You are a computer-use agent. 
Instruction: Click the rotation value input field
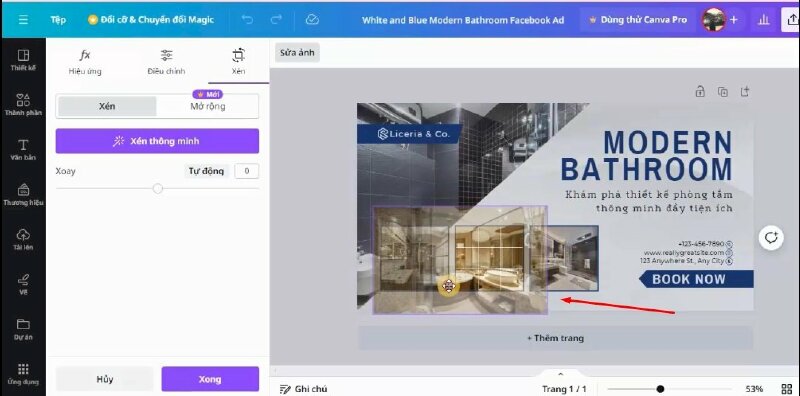[246, 171]
